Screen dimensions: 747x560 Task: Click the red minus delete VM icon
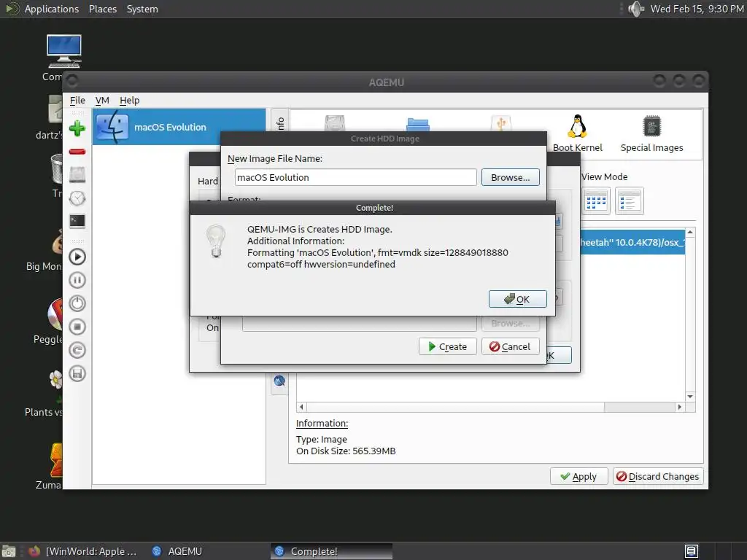coord(77,152)
